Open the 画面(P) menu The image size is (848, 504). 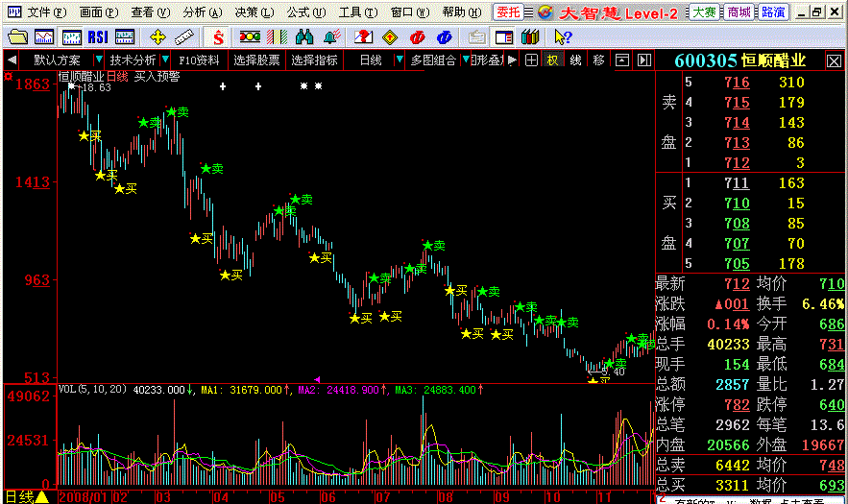pyautogui.click(x=98, y=12)
